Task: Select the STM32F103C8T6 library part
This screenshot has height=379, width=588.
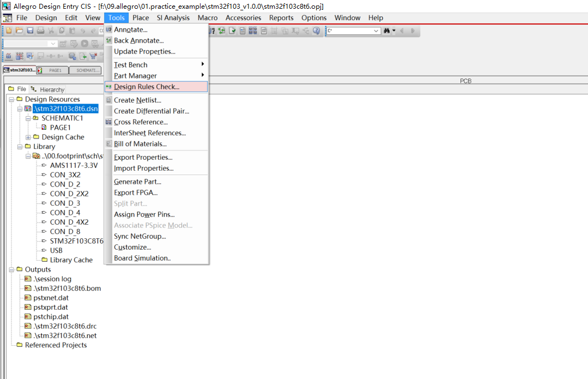Action: [76, 241]
